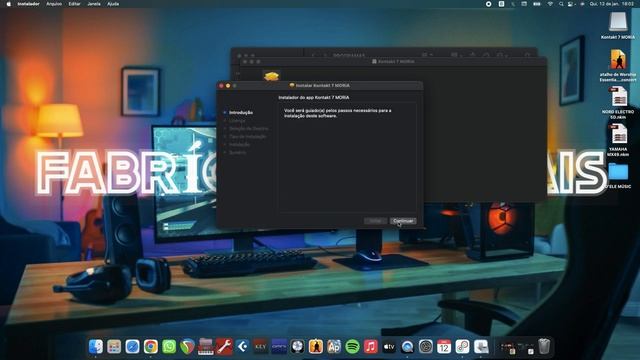Click the Continuar button in the installer
The width and height of the screenshot is (640, 360).
403,221
